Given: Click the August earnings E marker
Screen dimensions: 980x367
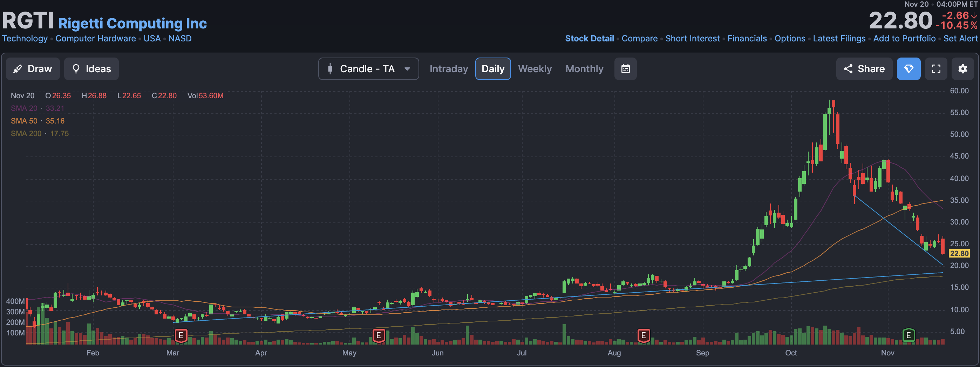Looking at the screenshot, I should (643, 336).
